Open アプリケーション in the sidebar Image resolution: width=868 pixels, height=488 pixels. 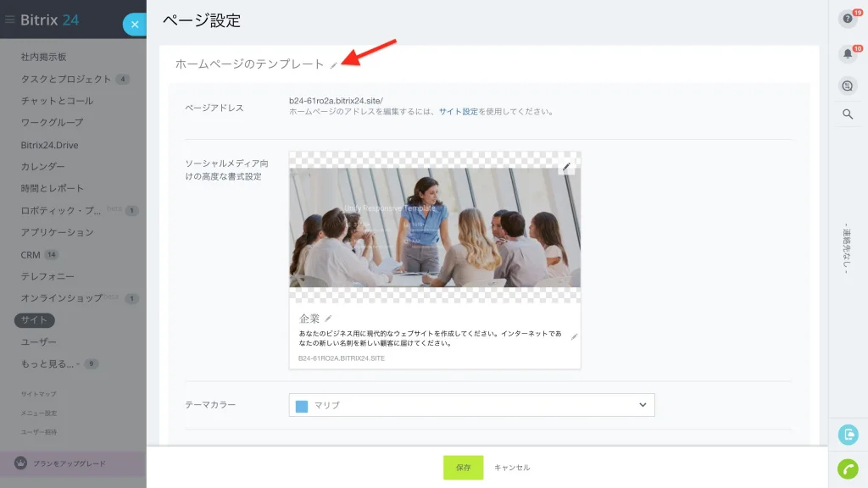[57, 232]
